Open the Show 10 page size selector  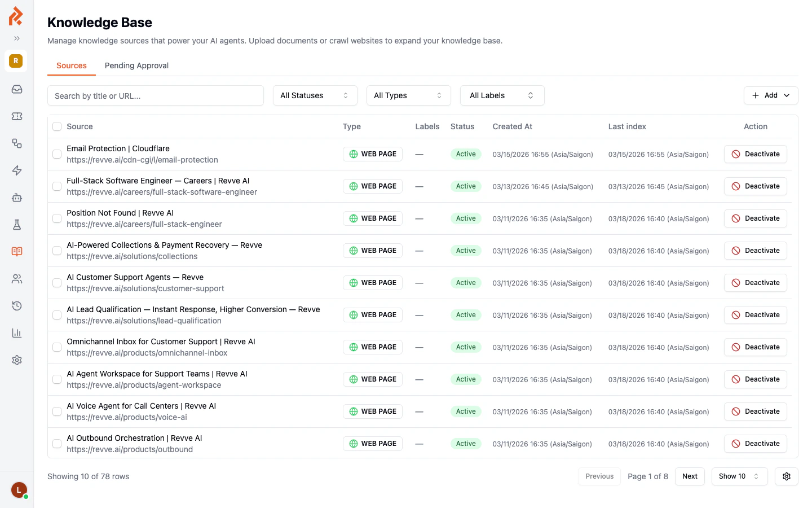(x=739, y=476)
